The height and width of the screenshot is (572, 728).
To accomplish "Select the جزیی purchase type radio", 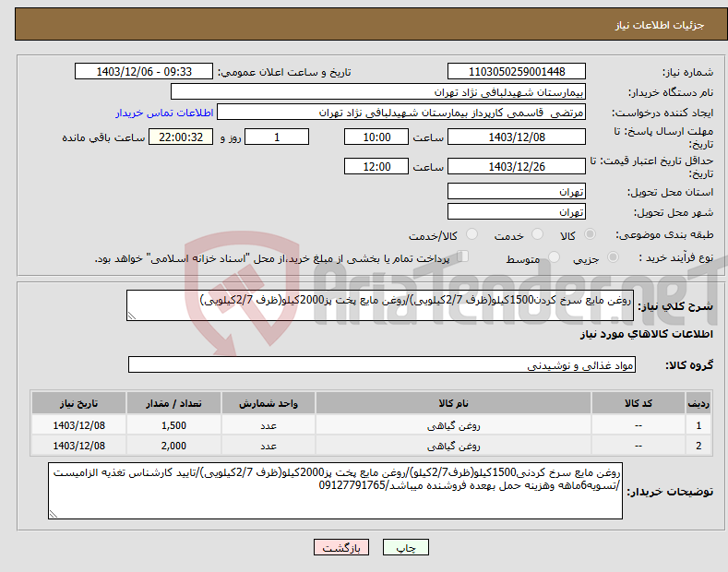I will [x=613, y=256].
